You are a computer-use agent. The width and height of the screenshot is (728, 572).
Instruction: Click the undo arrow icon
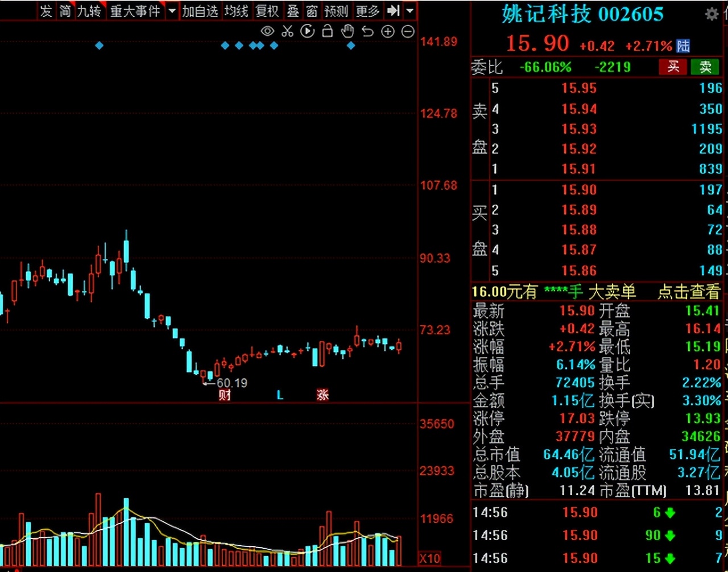tap(367, 31)
